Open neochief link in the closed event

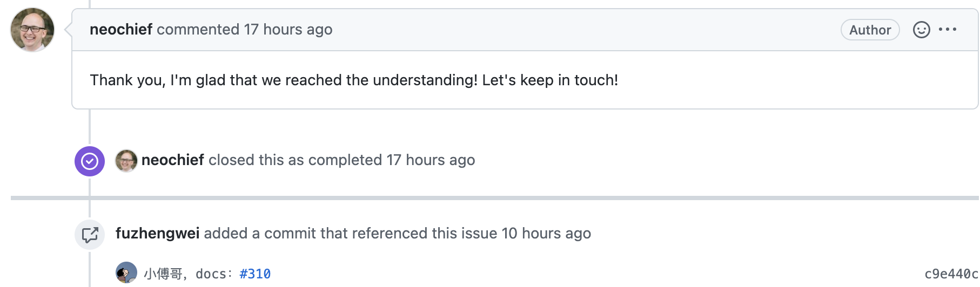coord(173,160)
